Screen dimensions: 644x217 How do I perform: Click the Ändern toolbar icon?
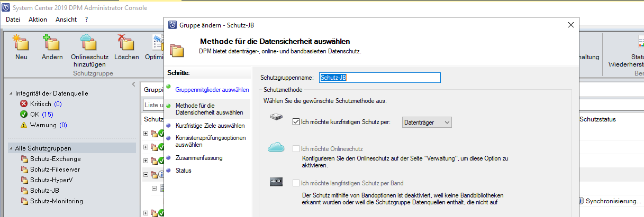(52, 42)
